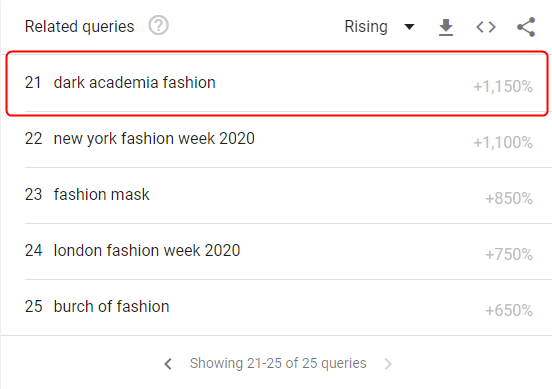Click the +1,150% rising value
This screenshot has height=389, width=552.
[503, 87]
